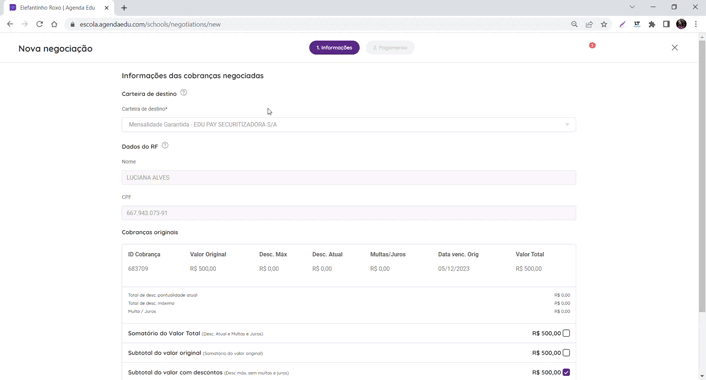The width and height of the screenshot is (706, 380).
Task: Go forward in browser history
Action: (25, 24)
